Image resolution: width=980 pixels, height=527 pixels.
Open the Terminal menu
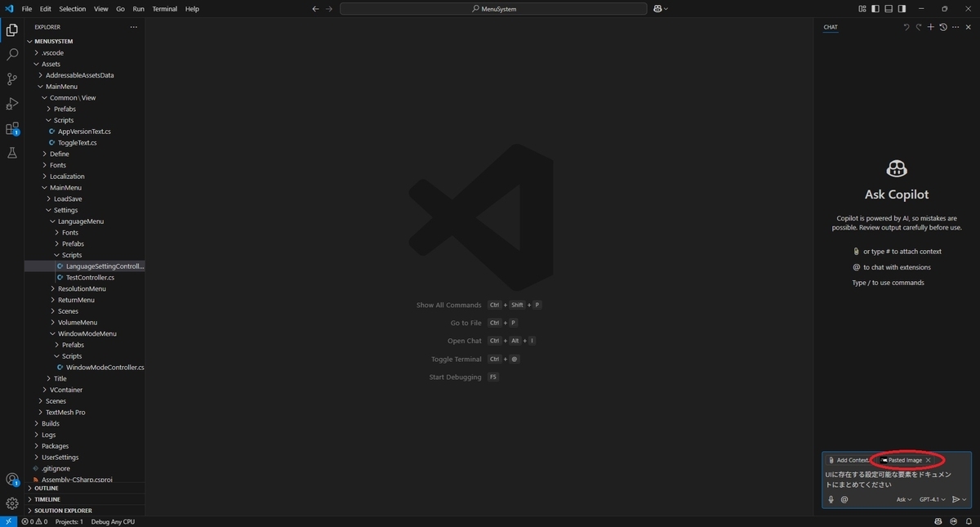[164, 9]
